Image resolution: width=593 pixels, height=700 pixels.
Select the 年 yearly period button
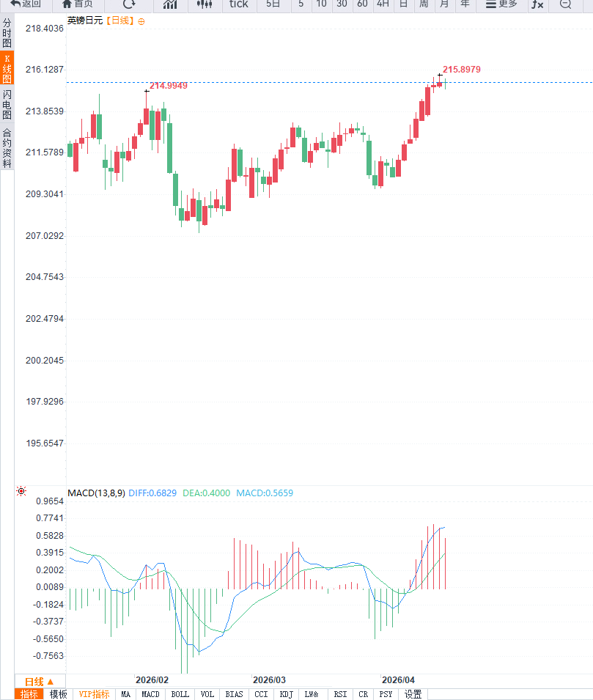[x=465, y=4]
